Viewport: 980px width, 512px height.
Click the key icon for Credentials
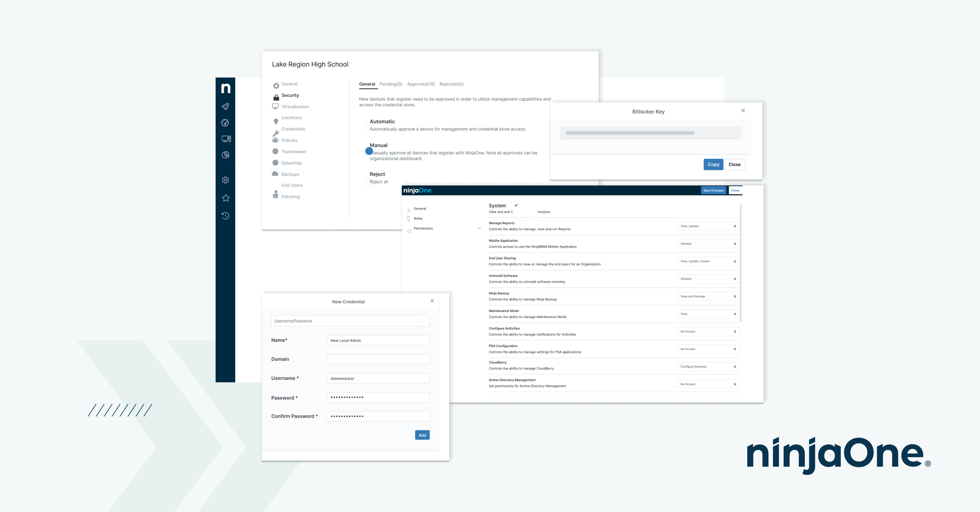276,134
